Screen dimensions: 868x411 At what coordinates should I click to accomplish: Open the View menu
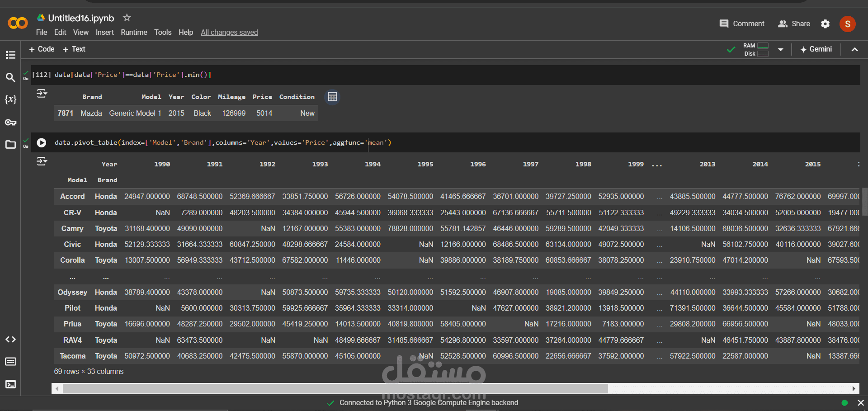[81, 33]
